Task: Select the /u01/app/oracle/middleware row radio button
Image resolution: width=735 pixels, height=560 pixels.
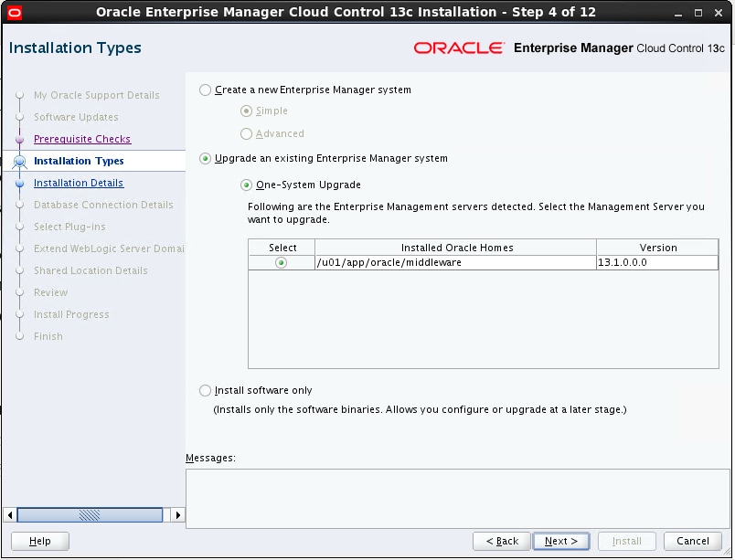Action: click(282, 263)
